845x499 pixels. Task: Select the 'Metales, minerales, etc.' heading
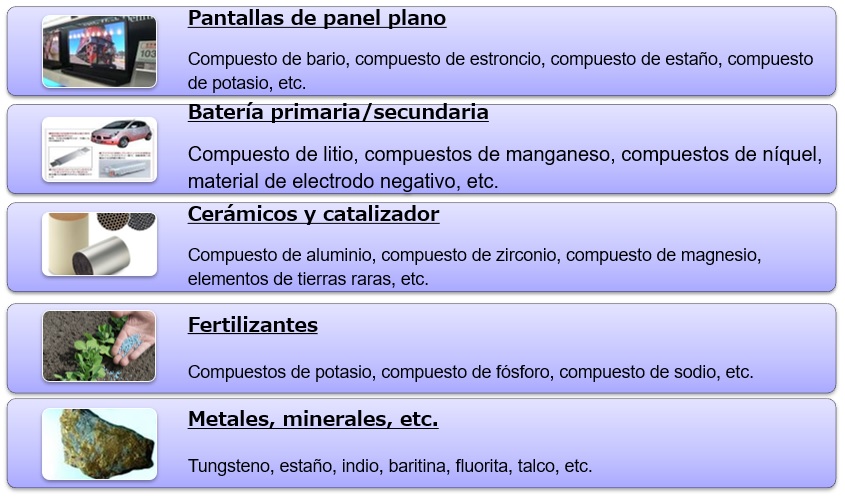313,419
